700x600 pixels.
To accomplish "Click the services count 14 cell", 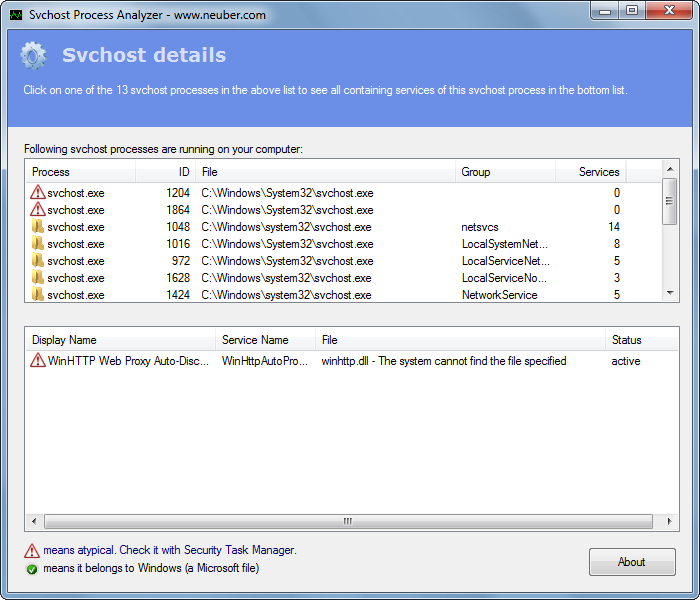I will (614, 227).
